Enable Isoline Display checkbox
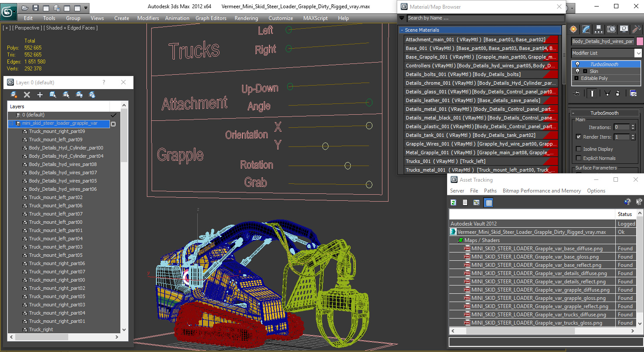Screen dimensions: 644x352 (x=578, y=149)
